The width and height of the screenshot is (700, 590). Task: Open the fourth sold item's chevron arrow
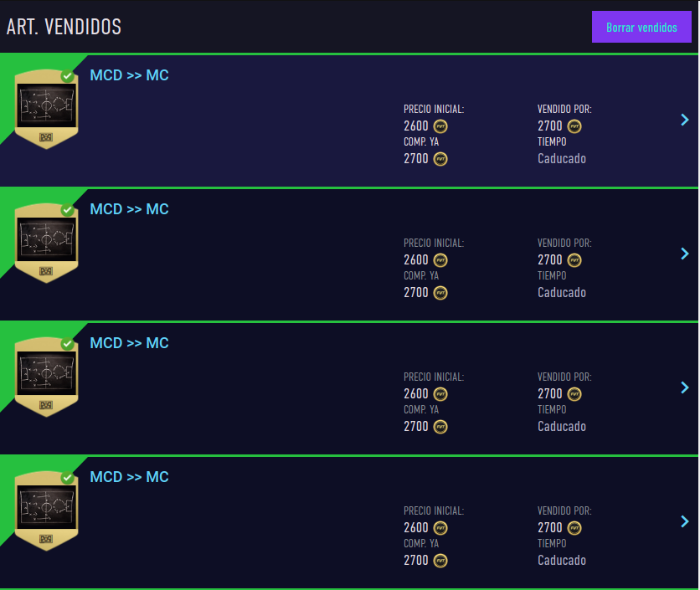click(685, 521)
